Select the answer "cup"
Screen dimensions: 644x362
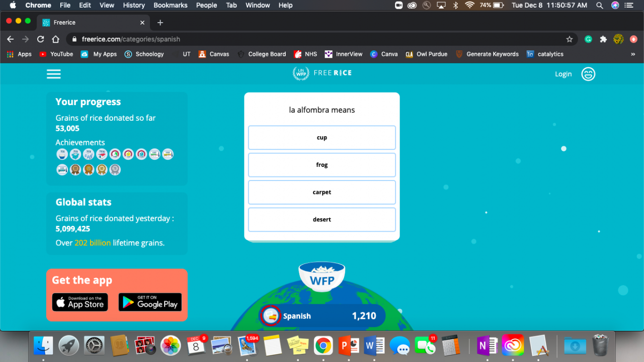point(322,138)
